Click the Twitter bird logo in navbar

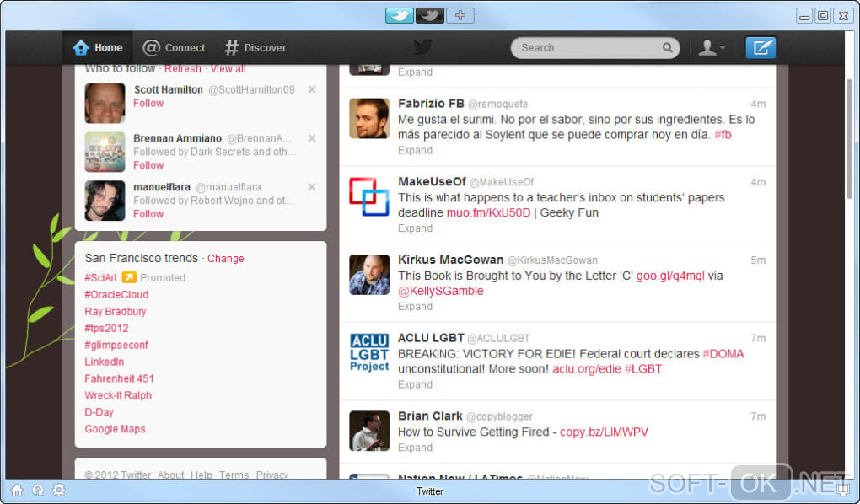pos(422,47)
